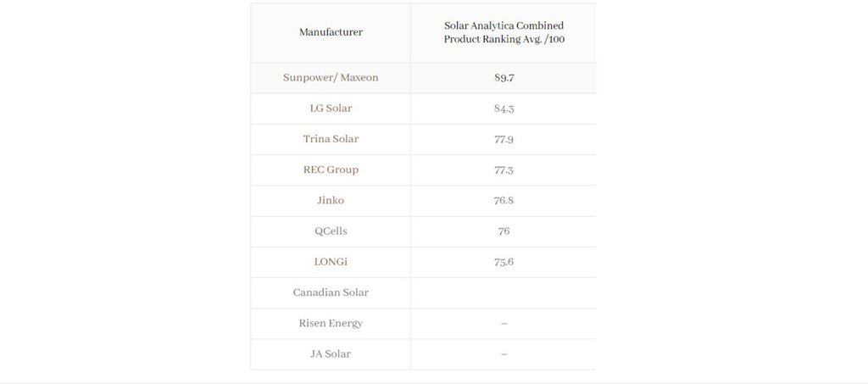Click the 77.9 score for Trina Solar
Image resolution: width=868 pixels, height=384 pixels.
coord(504,139)
